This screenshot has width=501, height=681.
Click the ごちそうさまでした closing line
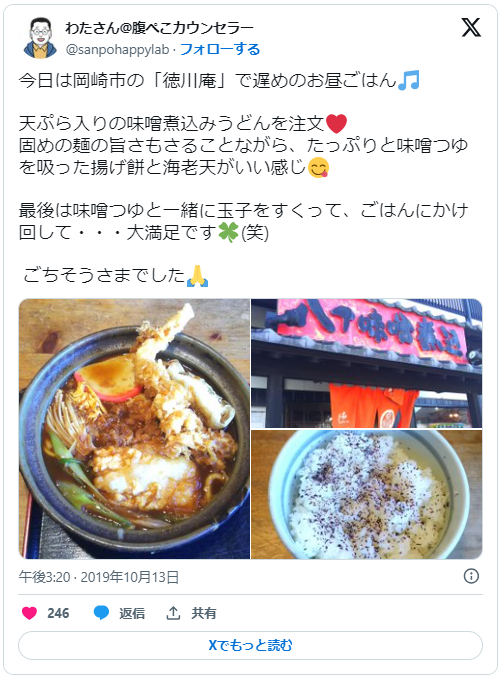pos(115,276)
